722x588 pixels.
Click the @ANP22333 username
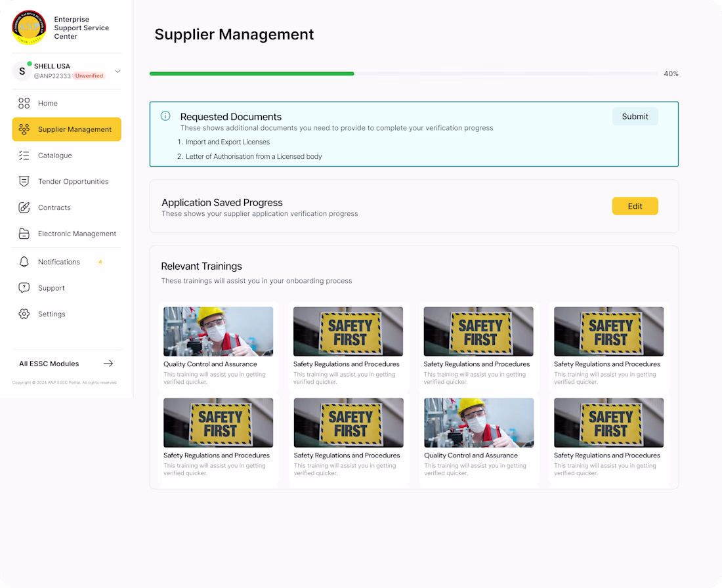[52, 76]
